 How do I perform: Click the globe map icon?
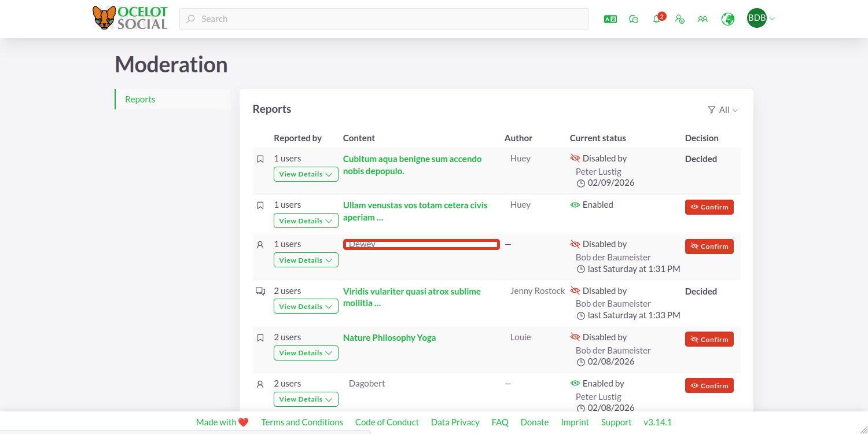(727, 19)
